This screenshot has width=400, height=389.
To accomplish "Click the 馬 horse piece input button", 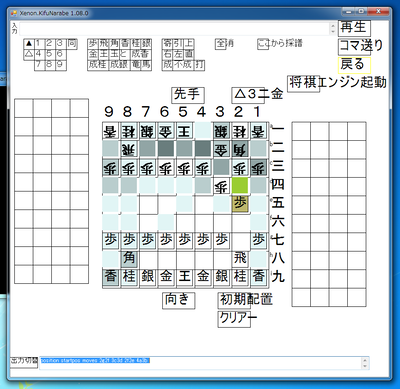I will coord(146,65).
